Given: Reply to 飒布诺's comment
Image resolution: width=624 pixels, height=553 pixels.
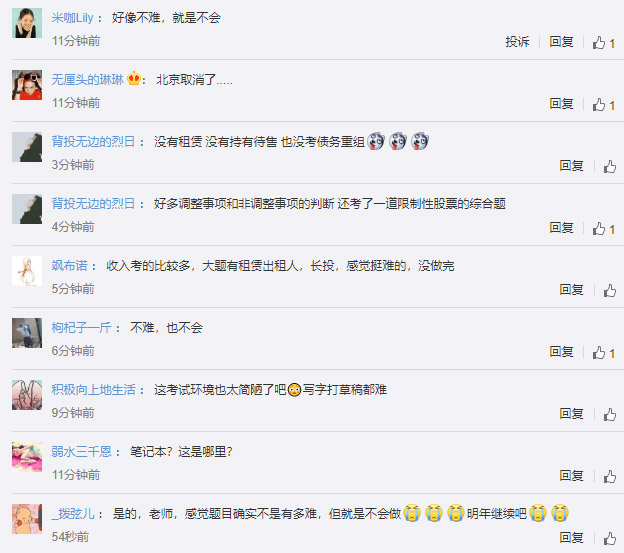Looking at the screenshot, I should click(571, 290).
